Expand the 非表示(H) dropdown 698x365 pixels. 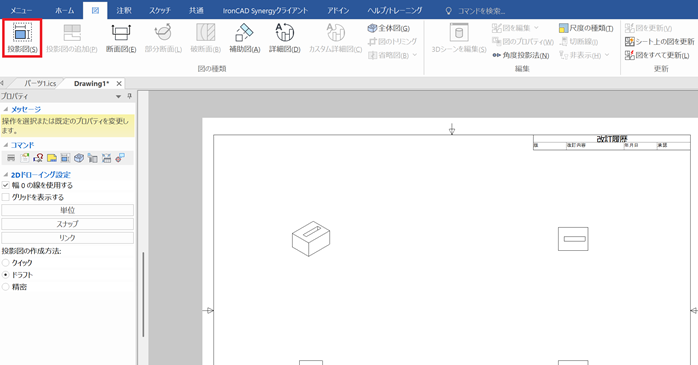tap(607, 55)
